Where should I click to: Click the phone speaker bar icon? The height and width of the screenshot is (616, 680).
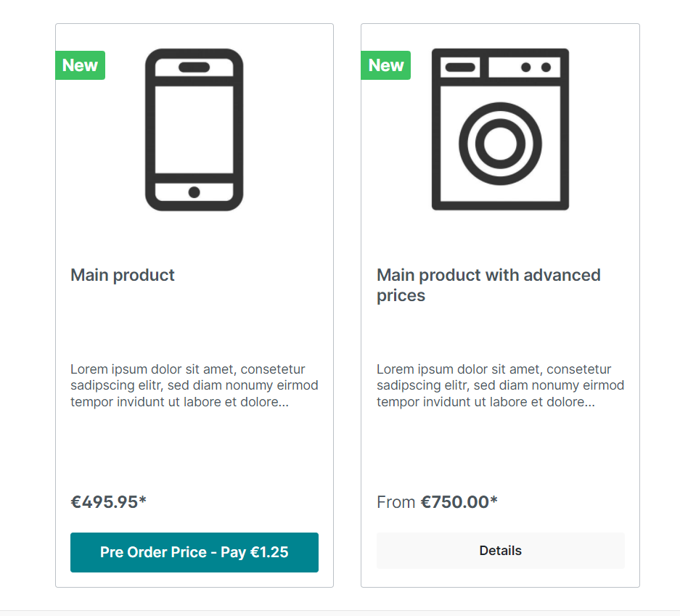pos(194,67)
